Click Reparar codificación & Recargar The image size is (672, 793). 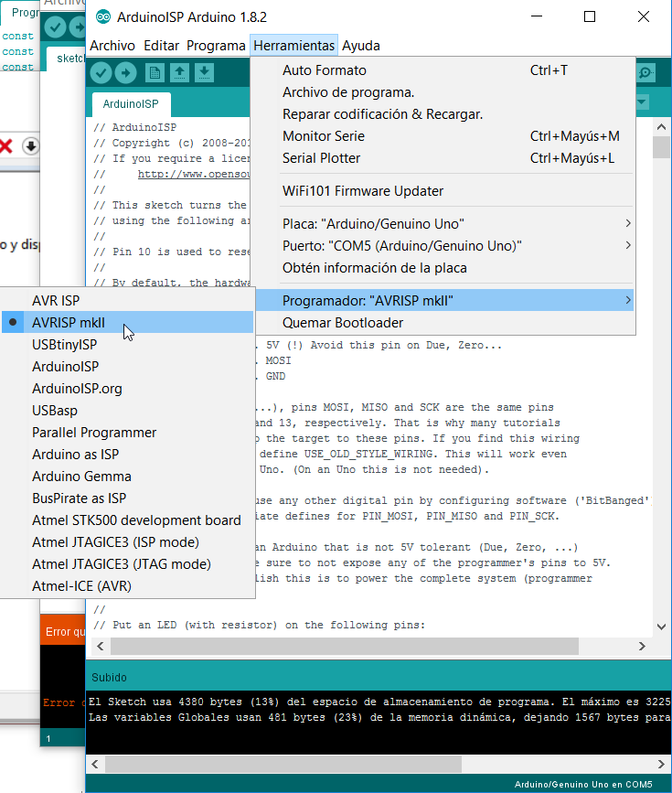pos(443,114)
